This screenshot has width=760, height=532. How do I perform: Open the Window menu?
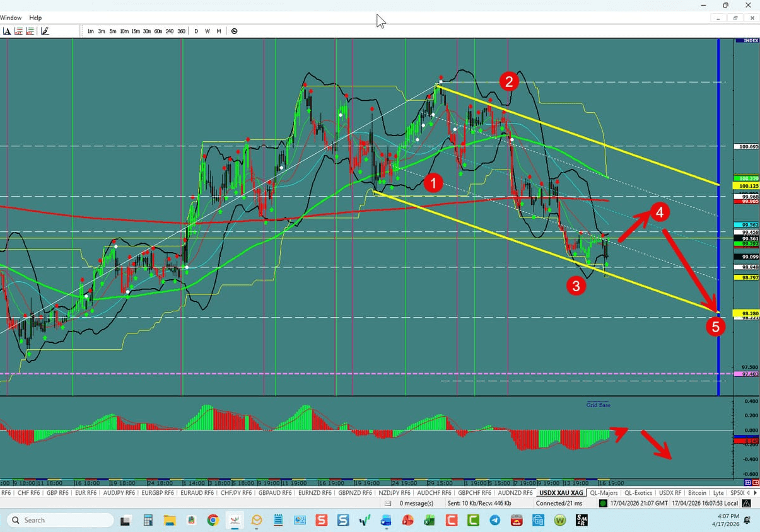11,18
